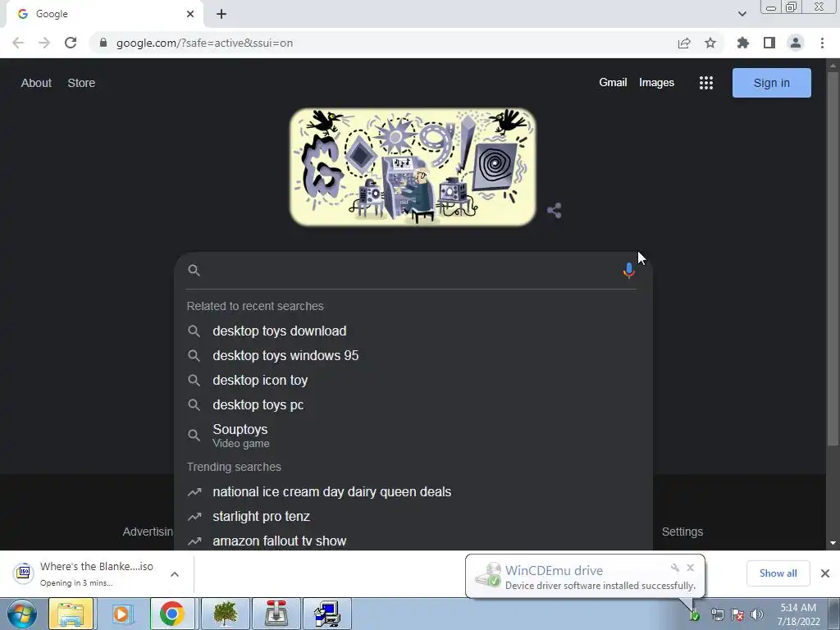This screenshot has height=630, width=840.
Task: Open Chrome's three-dot menu
Action: [822, 43]
